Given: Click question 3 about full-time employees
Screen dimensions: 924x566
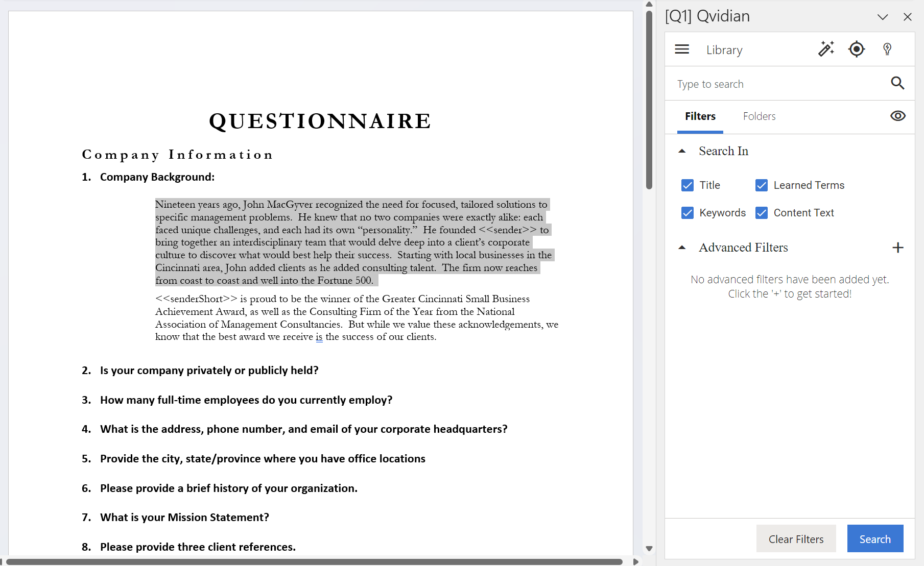Looking at the screenshot, I should pos(246,400).
